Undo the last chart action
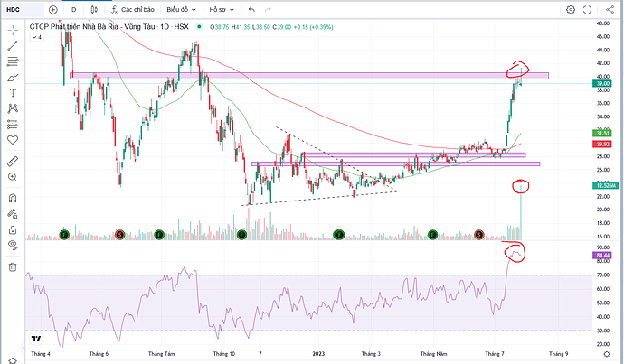 coord(251,10)
